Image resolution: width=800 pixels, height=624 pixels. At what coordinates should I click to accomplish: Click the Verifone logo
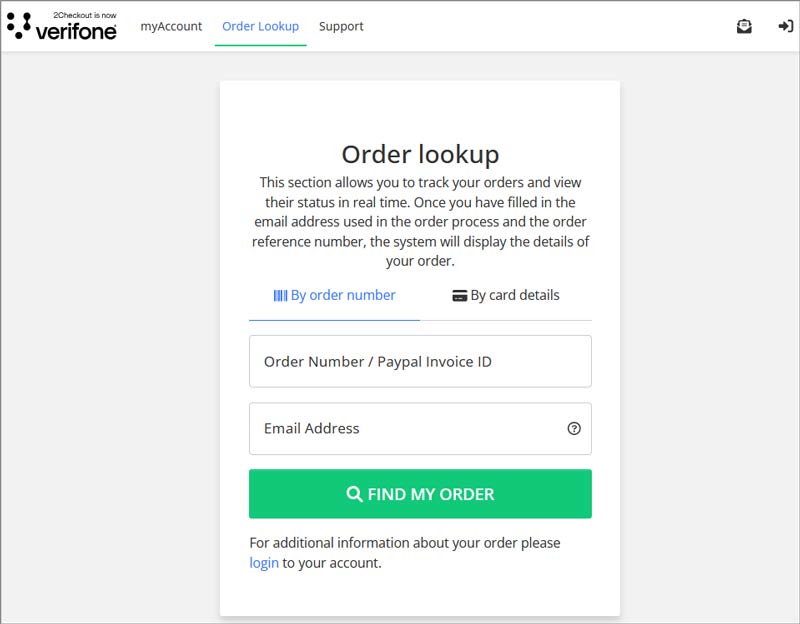coord(62,26)
